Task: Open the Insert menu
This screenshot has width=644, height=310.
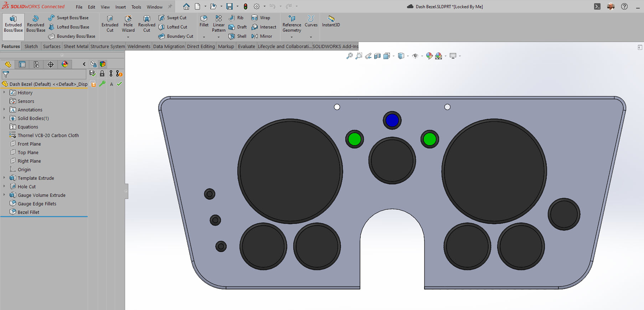Action: pyautogui.click(x=120, y=7)
